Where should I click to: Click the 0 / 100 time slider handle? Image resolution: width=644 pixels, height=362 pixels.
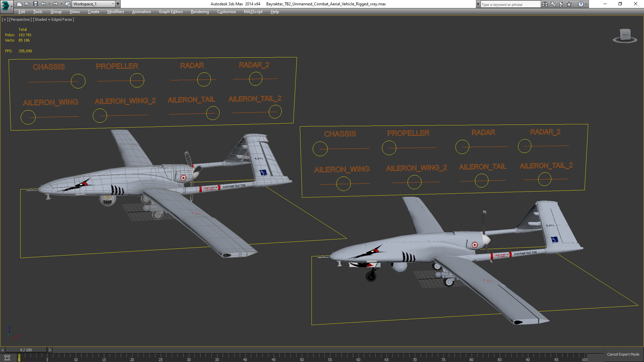[26, 350]
